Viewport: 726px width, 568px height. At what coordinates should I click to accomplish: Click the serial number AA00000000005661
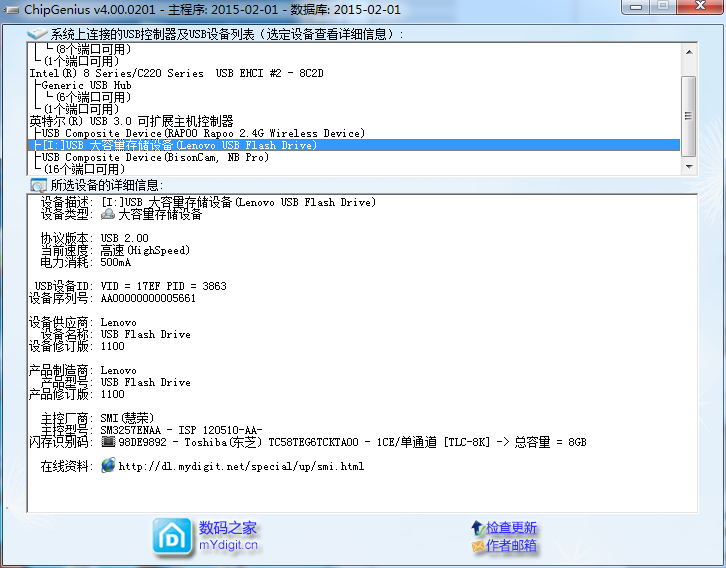coord(148,298)
